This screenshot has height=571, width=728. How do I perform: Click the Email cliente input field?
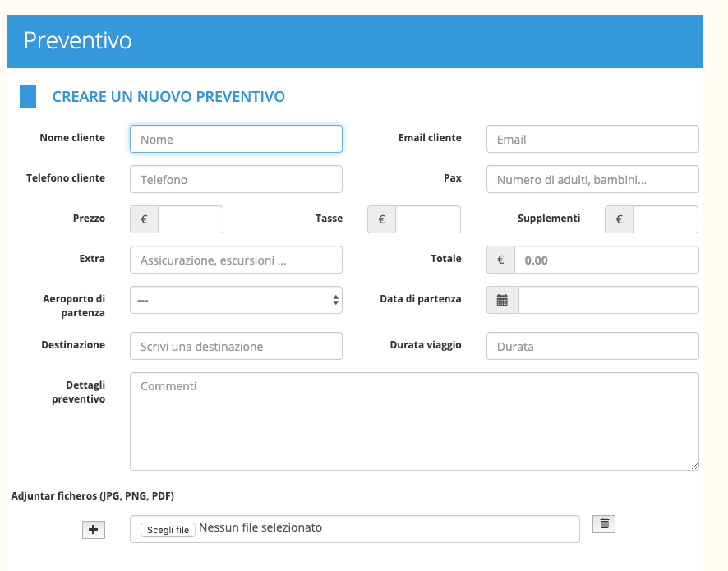coord(592,139)
